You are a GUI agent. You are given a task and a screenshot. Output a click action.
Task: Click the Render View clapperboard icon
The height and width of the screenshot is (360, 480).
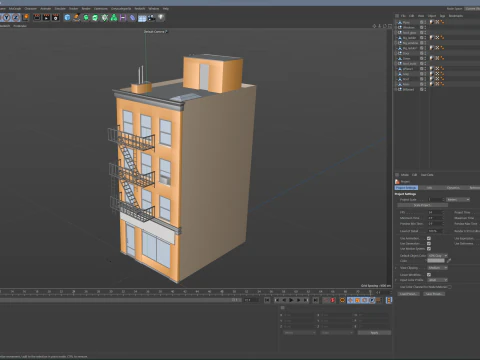coord(37,17)
